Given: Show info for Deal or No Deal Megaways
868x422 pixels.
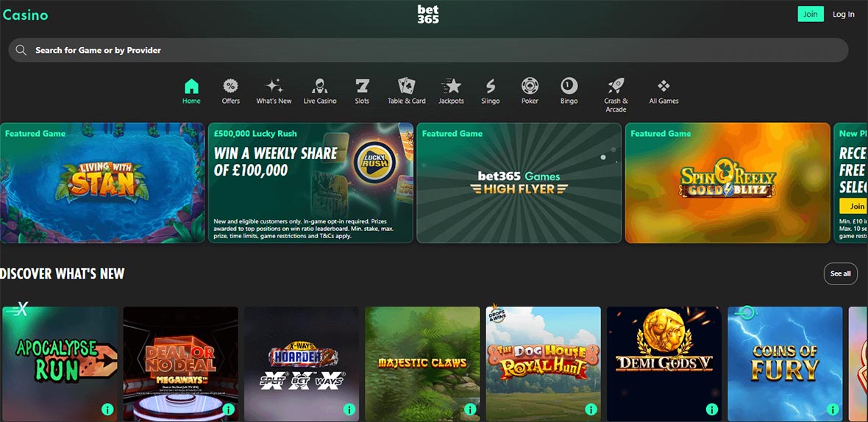Looking at the screenshot, I should coord(228,410).
